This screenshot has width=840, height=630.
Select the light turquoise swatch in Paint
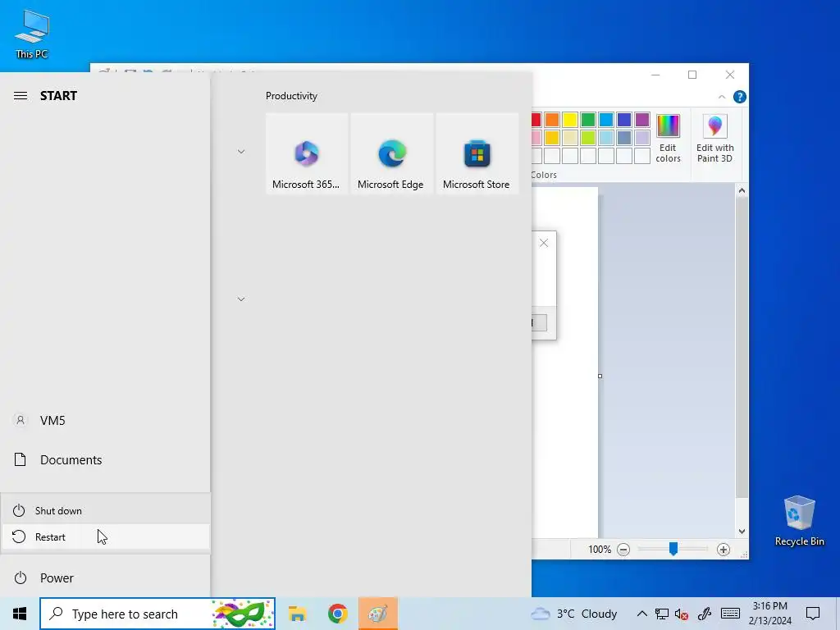click(606, 138)
